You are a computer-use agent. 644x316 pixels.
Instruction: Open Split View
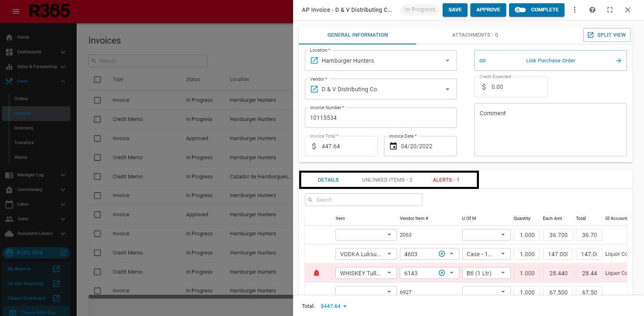point(607,35)
